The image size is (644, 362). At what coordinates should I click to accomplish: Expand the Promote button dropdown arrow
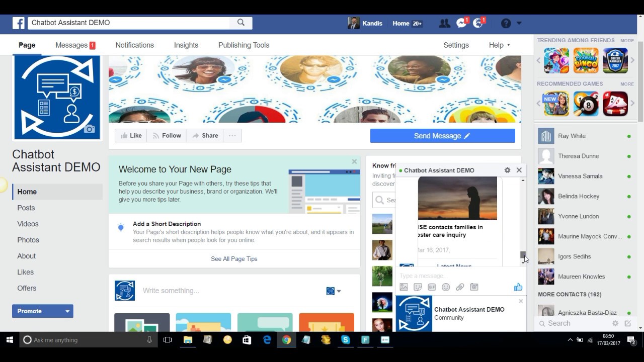coord(67,311)
